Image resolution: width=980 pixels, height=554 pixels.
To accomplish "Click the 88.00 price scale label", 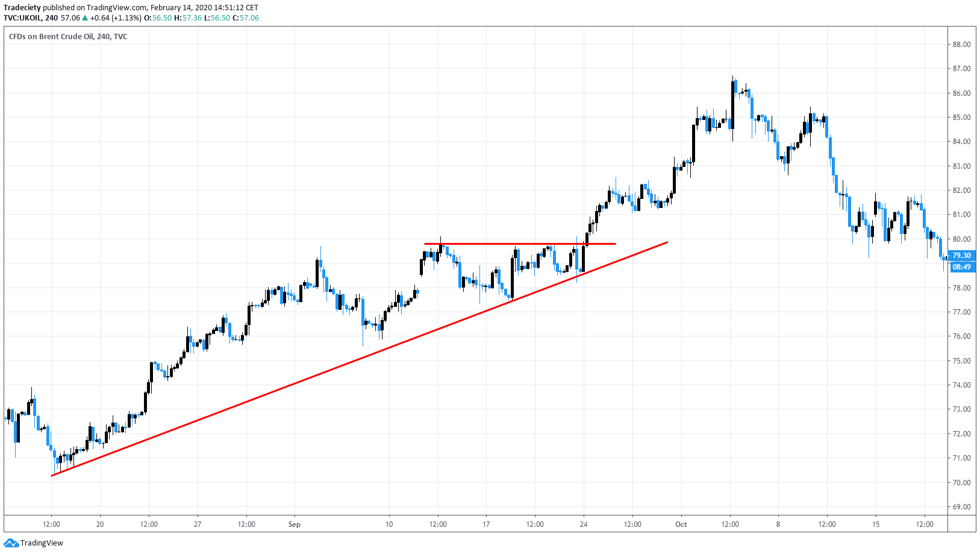I will 961,45.
